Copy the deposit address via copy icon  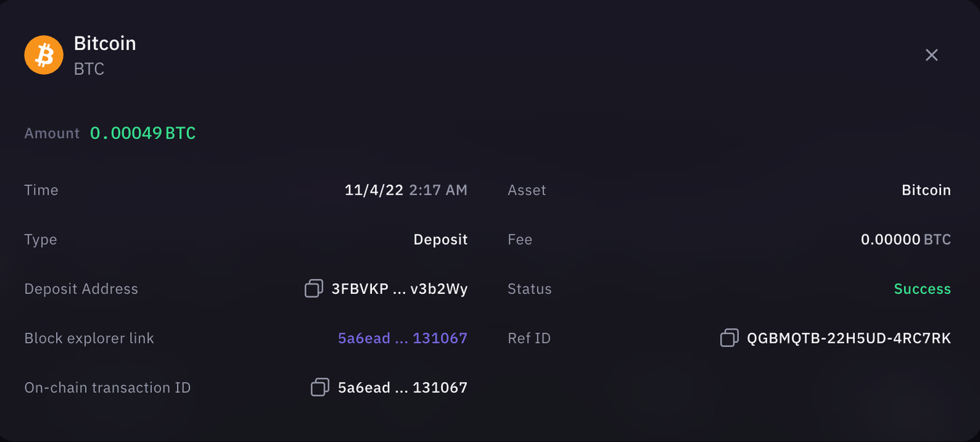(314, 289)
